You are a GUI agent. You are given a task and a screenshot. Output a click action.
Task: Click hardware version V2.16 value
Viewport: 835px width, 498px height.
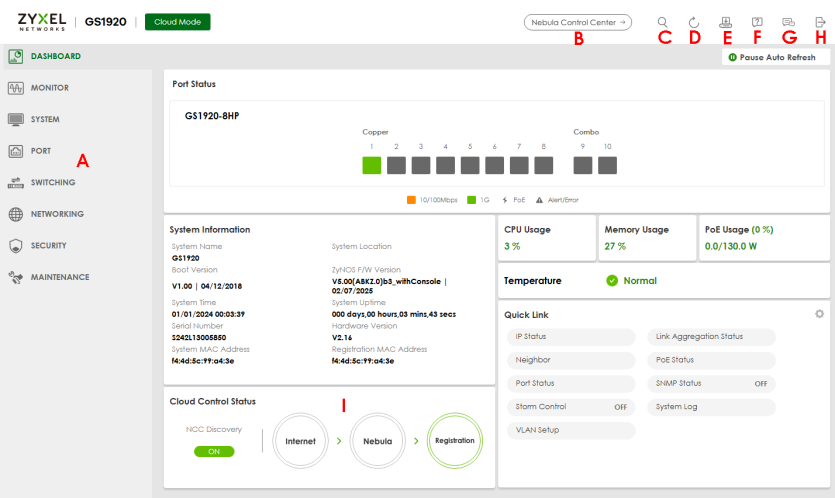tap(342, 338)
